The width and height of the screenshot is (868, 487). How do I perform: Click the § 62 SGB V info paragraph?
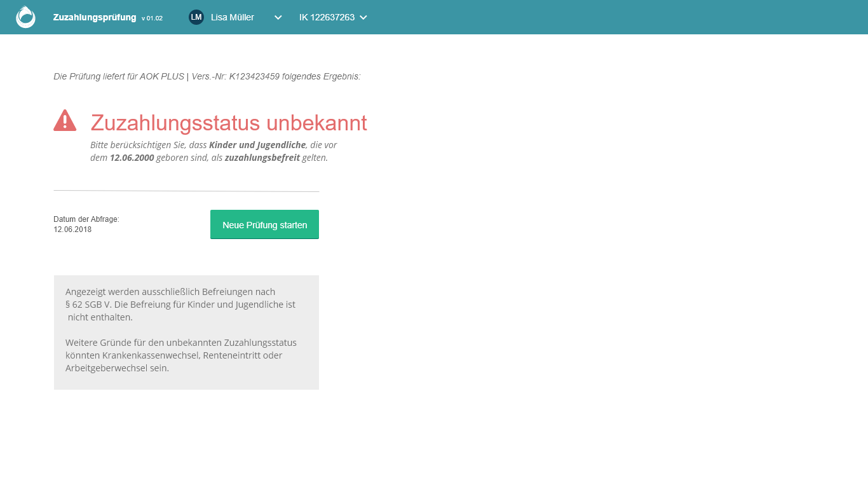click(180, 305)
